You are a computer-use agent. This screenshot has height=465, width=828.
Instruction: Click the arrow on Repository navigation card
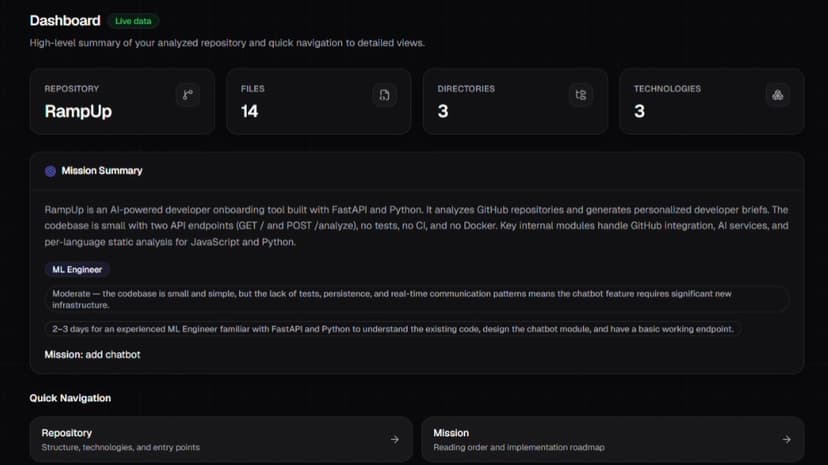(394, 439)
